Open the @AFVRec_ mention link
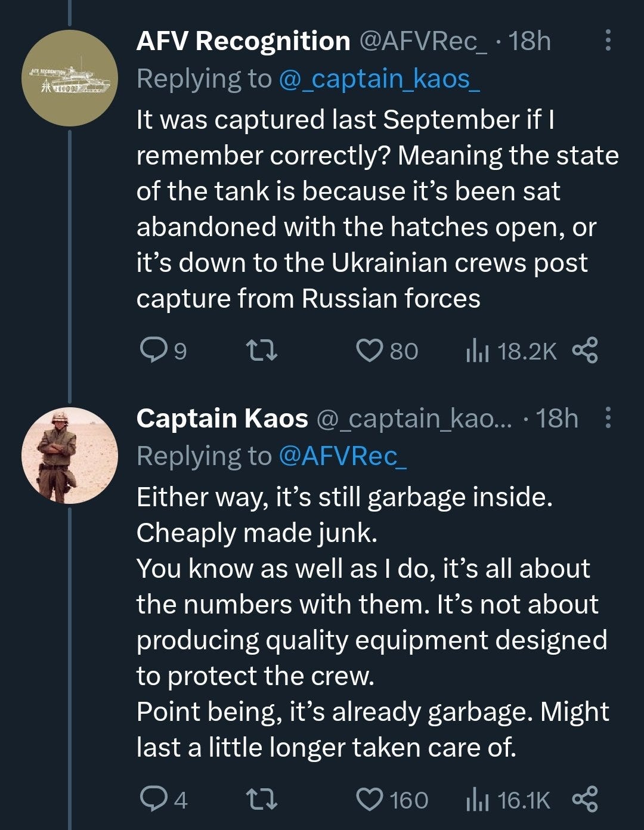This screenshot has height=830, width=644. pos(342,456)
